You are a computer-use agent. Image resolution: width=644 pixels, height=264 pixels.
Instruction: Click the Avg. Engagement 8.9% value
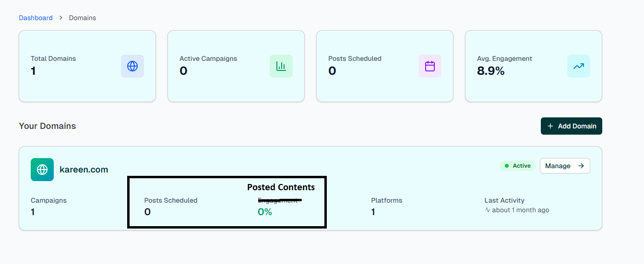tap(491, 71)
